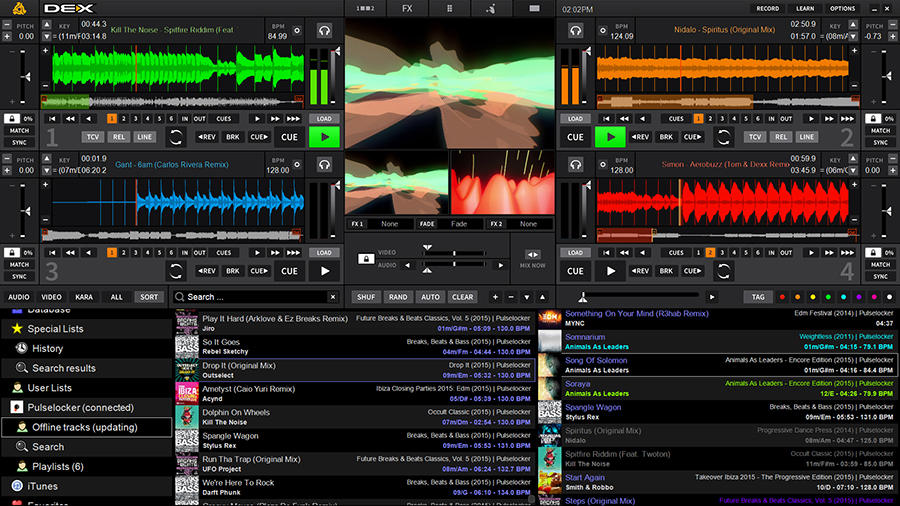This screenshot has width=900, height=506.
Task: Click MATCH on deck 2
Action: (880, 131)
